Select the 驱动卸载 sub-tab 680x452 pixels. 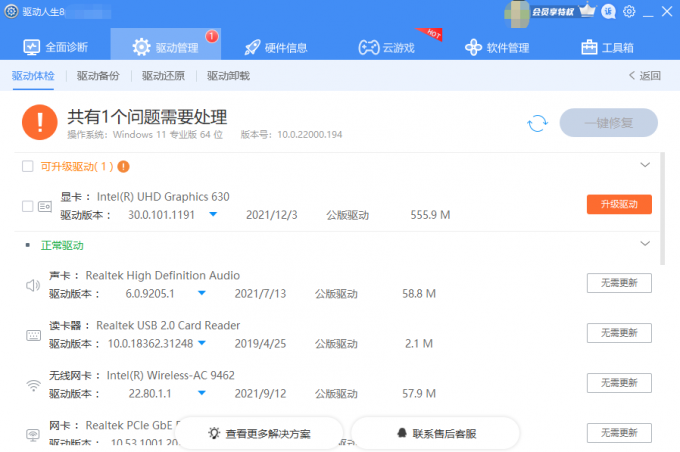click(229, 76)
